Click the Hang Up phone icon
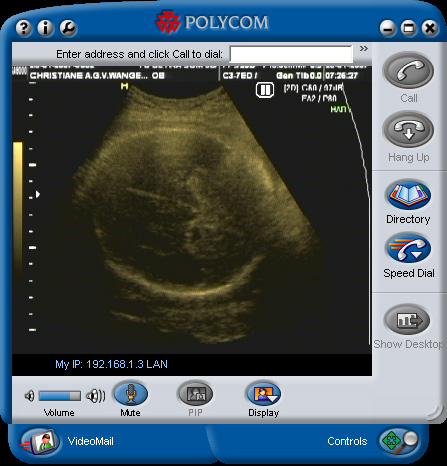 pyautogui.click(x=408, y=130)
